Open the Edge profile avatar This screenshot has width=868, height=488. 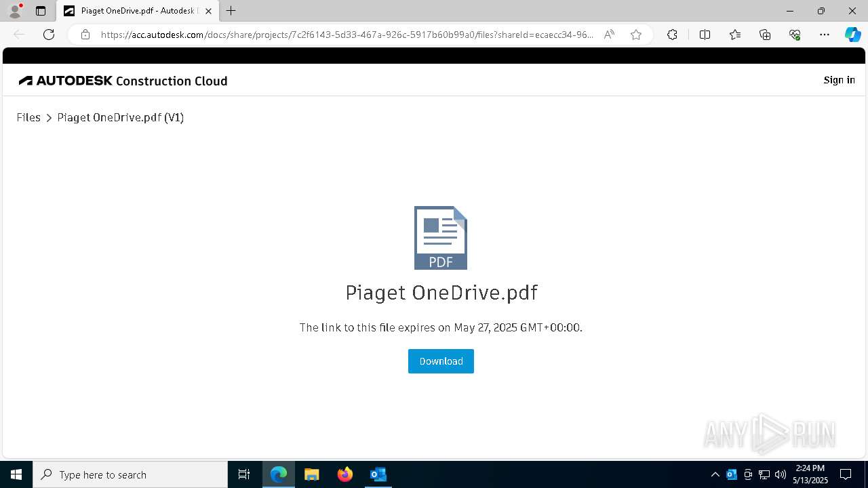pos(15,11)
